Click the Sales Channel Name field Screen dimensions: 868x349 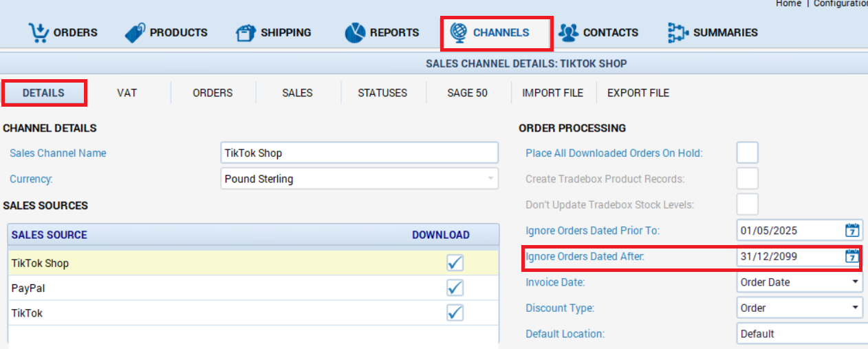click(359, 153)
